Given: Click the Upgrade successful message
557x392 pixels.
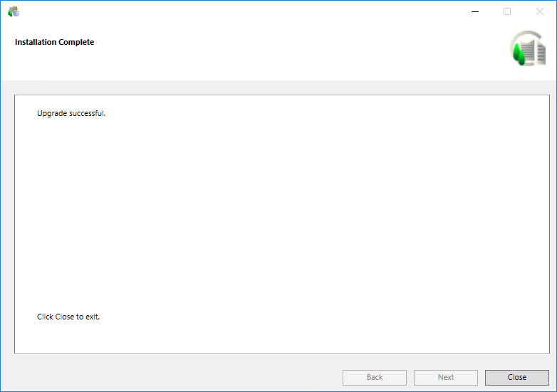Looking at the screenshot, I should [71, 113].
